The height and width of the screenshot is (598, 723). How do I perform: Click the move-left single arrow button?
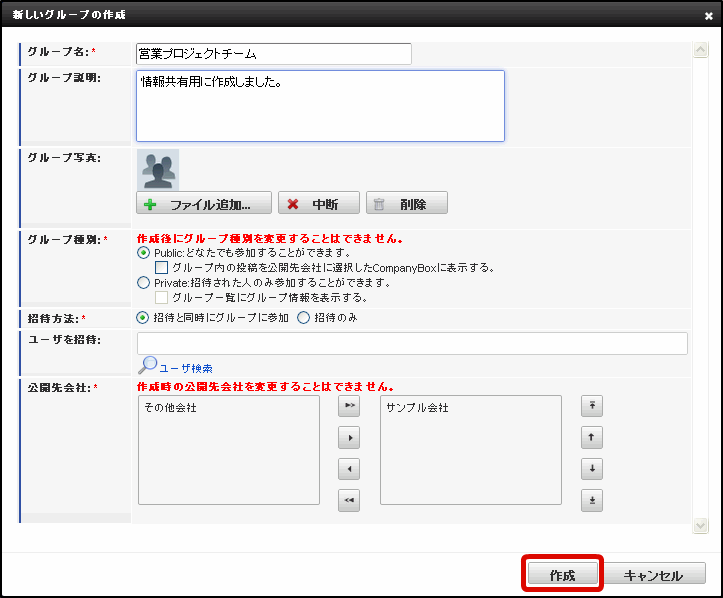click(x=349, y=469)
